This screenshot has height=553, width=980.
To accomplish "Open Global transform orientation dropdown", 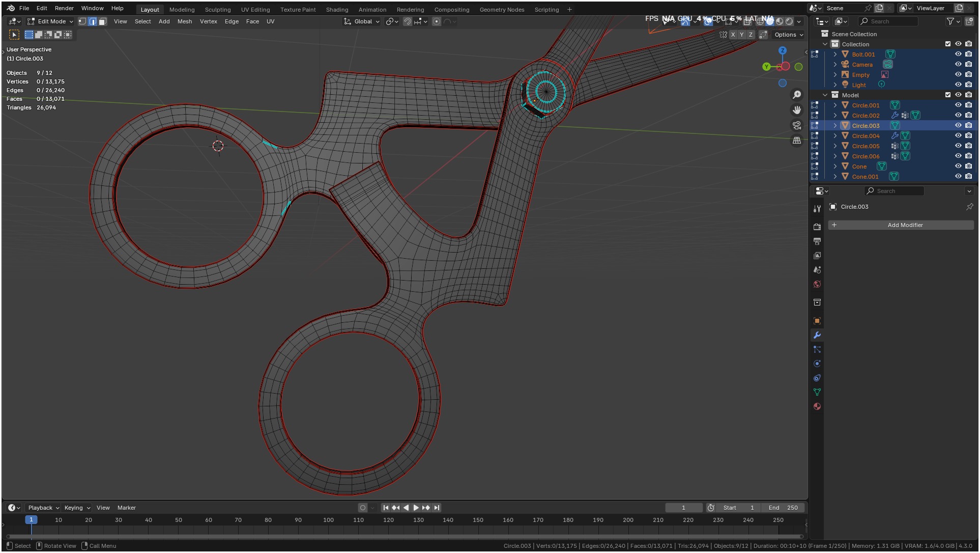I will (x=362, y=21).
